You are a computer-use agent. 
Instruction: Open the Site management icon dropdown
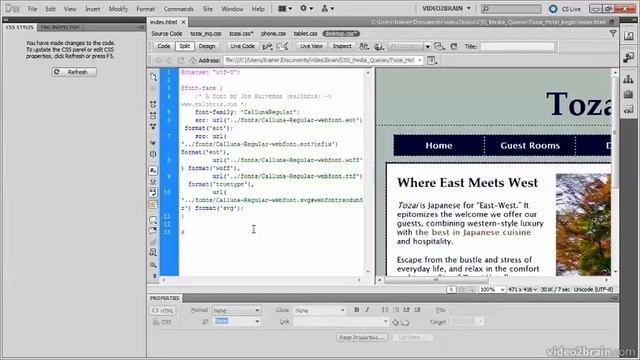(x=328, y=9)
